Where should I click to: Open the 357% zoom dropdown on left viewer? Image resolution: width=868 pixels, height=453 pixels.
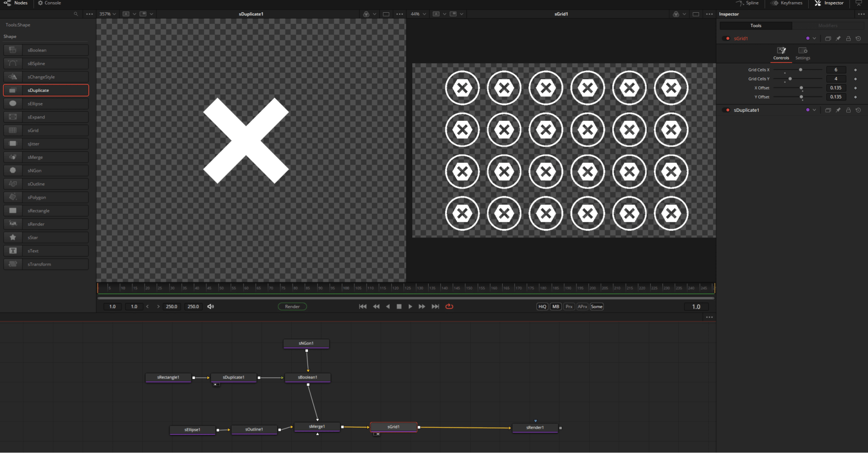pos(114,14)
